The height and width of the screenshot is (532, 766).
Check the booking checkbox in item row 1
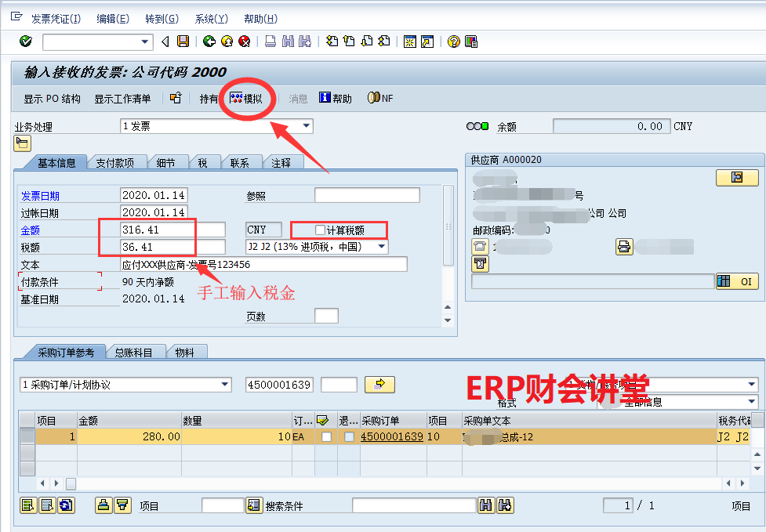click(326, 436)
